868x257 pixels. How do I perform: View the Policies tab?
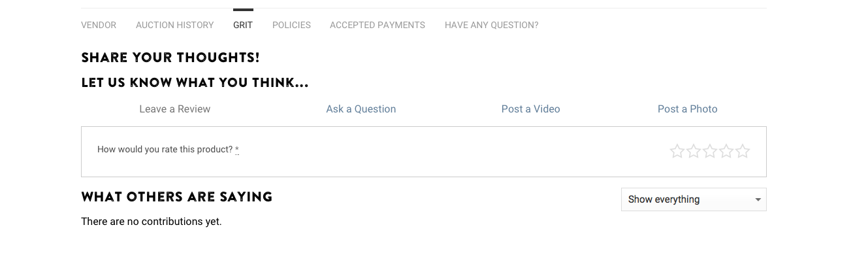(291, 25)
